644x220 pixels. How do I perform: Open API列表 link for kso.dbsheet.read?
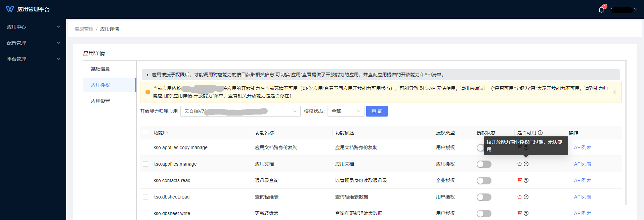point(583,197)
